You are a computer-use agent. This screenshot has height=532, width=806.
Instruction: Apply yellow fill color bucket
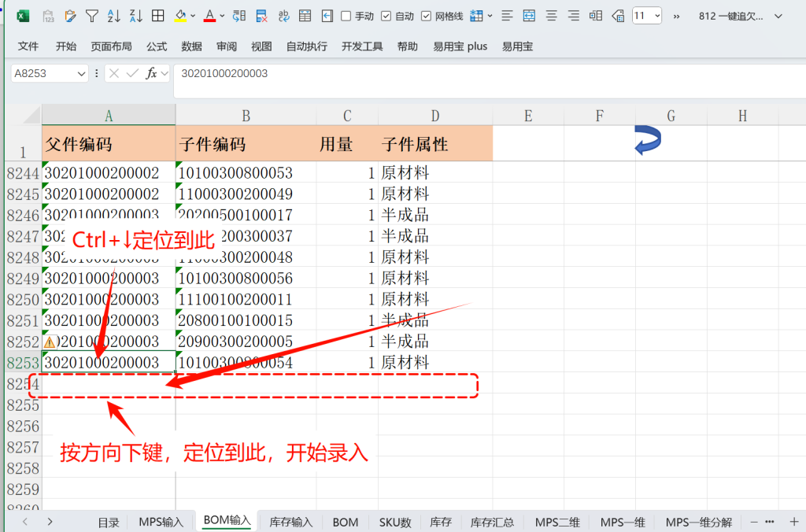tap(180, 17)
